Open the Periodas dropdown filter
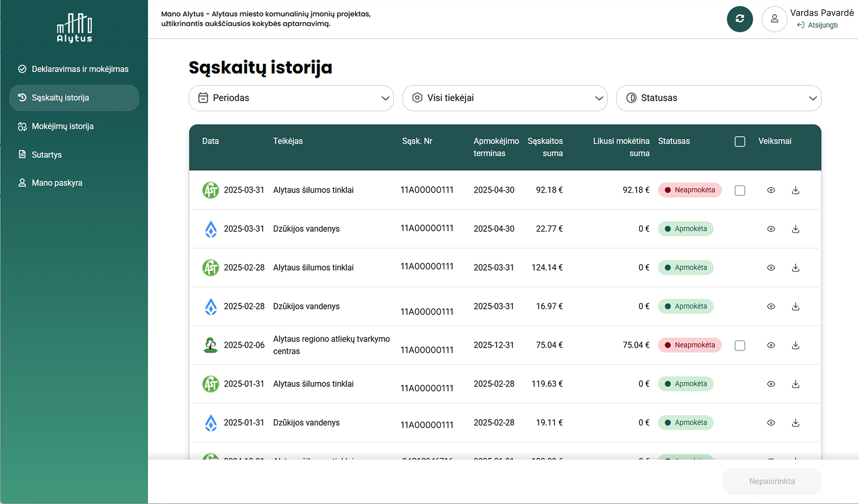The image size is (859, 504). tap(291, 98)
